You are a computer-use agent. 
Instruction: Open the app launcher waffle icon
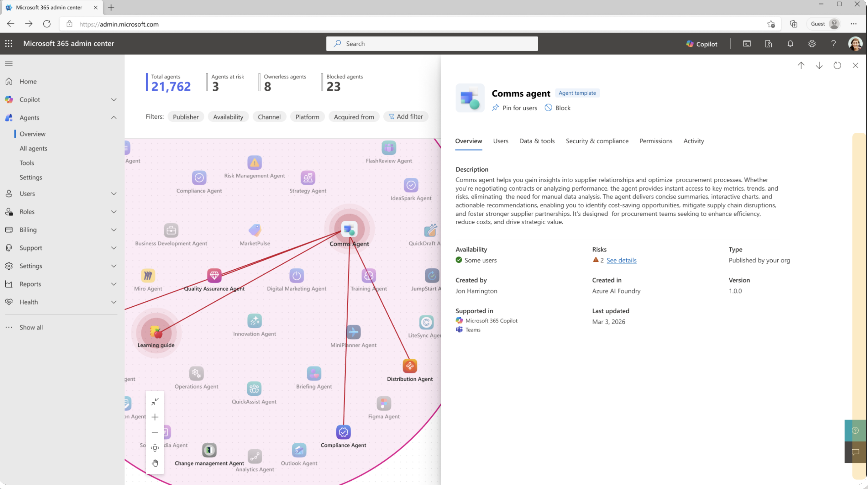coord(9,43)
